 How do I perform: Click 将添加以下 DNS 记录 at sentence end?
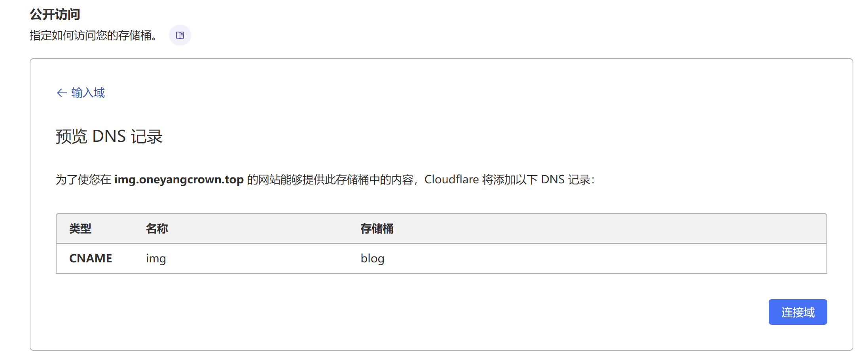click(537, 180)
